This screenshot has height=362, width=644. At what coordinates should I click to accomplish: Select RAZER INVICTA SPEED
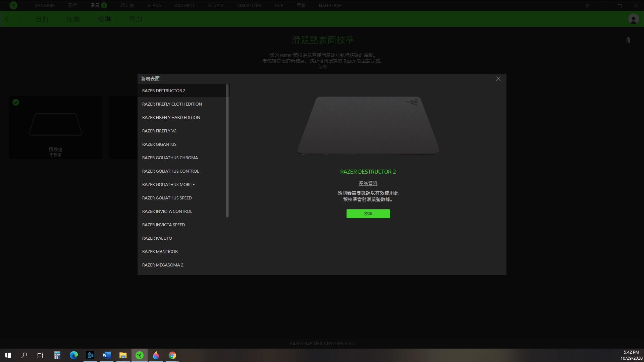pyautogui.click(x=182, y=225)
